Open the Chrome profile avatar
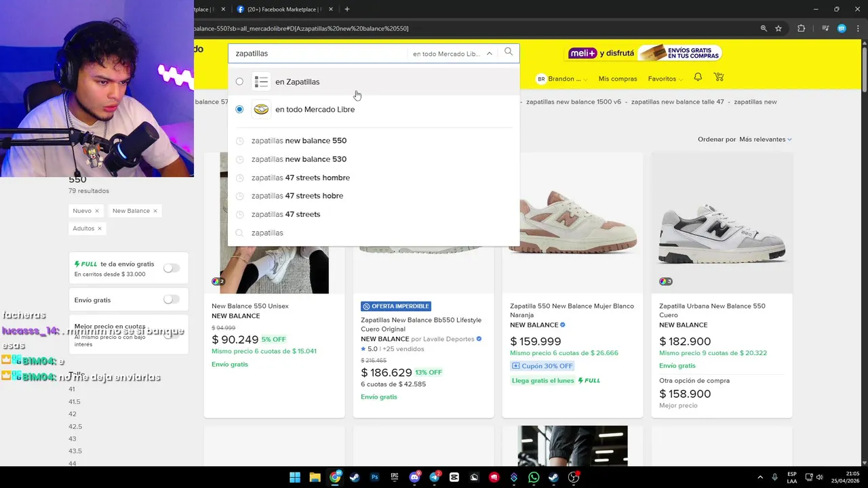 click(842, 28)
